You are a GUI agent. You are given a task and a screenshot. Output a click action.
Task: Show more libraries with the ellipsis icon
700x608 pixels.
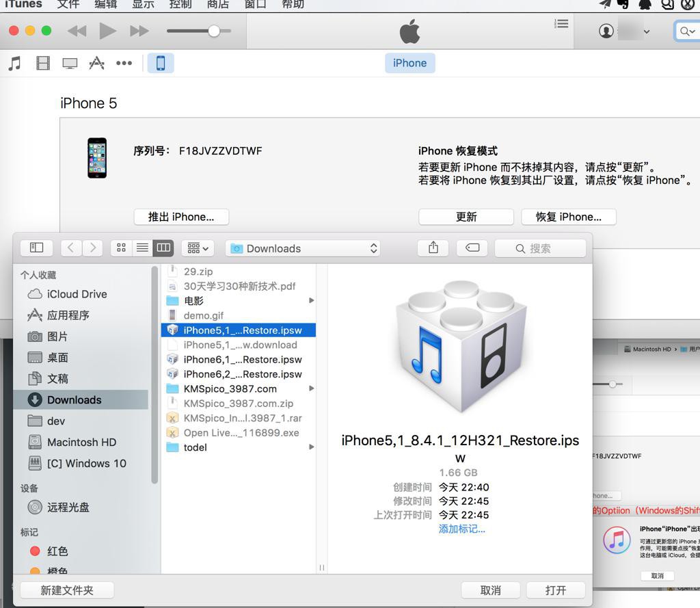click(124, 63)
